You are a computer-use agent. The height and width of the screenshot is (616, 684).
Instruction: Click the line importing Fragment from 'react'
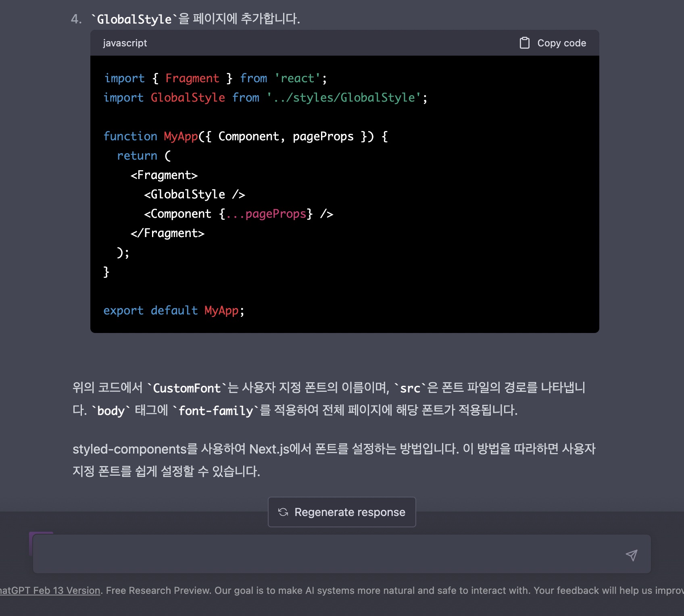point(215,78)
